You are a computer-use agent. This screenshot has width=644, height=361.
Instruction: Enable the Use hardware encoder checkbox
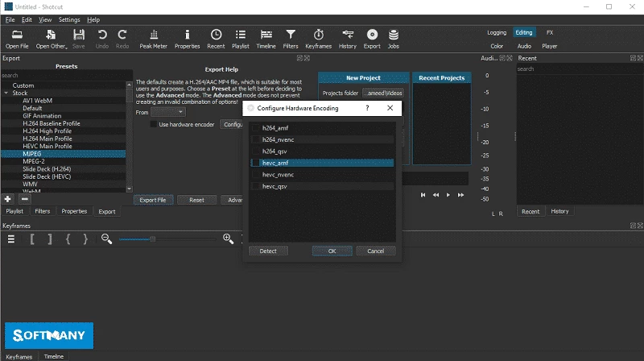click(x=154, y=124)
